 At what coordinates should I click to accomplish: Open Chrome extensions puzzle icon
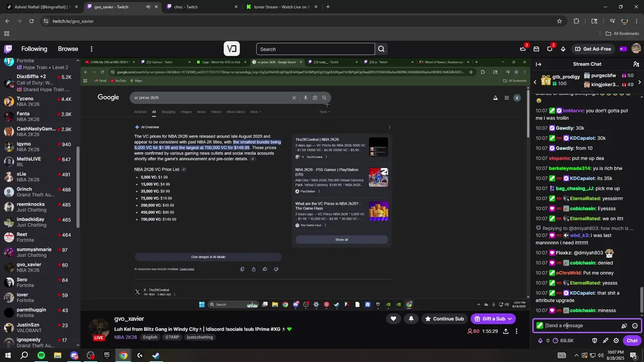[x=577, y=21]
